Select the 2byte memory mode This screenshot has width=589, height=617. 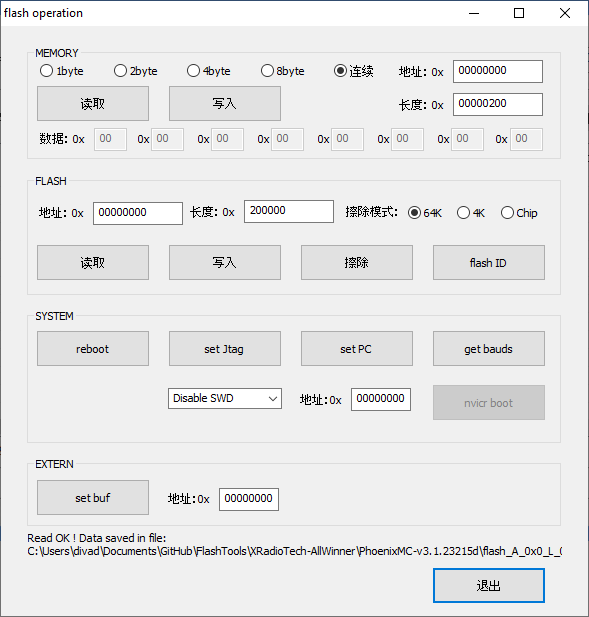135,71
